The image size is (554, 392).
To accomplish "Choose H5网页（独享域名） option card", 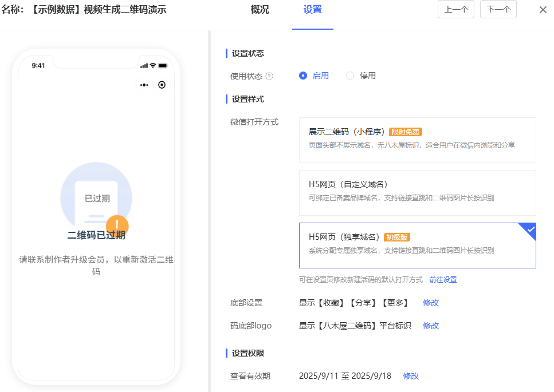I will coord(417,245).
